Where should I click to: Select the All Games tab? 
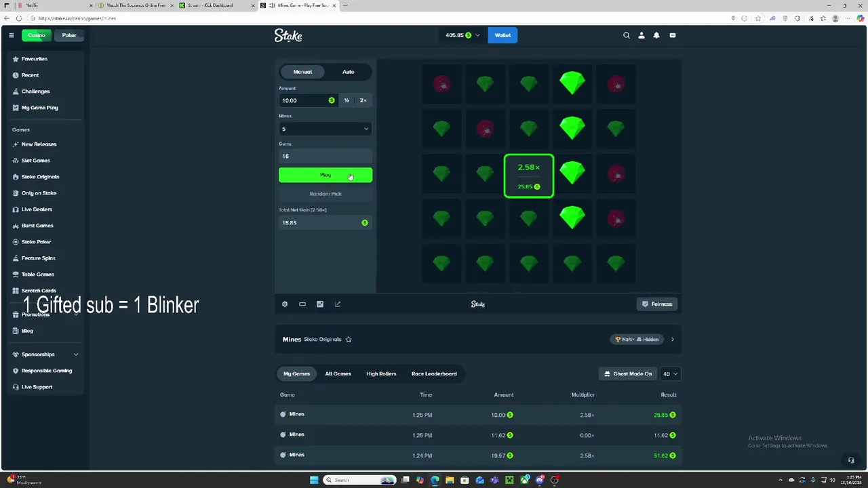pyautogui.click(x=338, y=373)
